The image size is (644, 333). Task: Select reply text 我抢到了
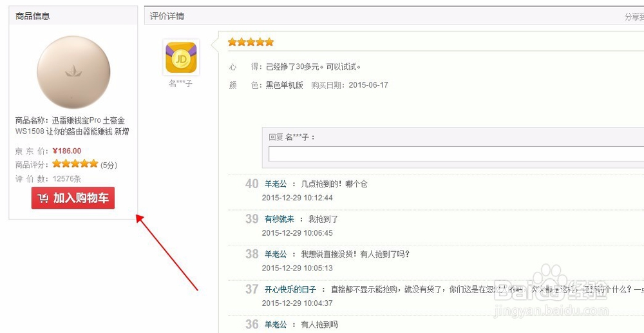pyautogui.click(x=323, y=219)
